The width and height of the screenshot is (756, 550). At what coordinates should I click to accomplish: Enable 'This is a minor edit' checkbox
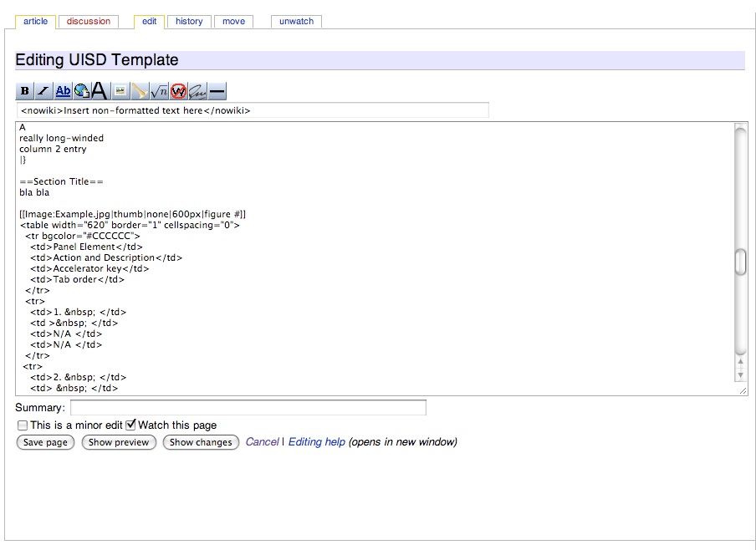[x=23, y=425]
